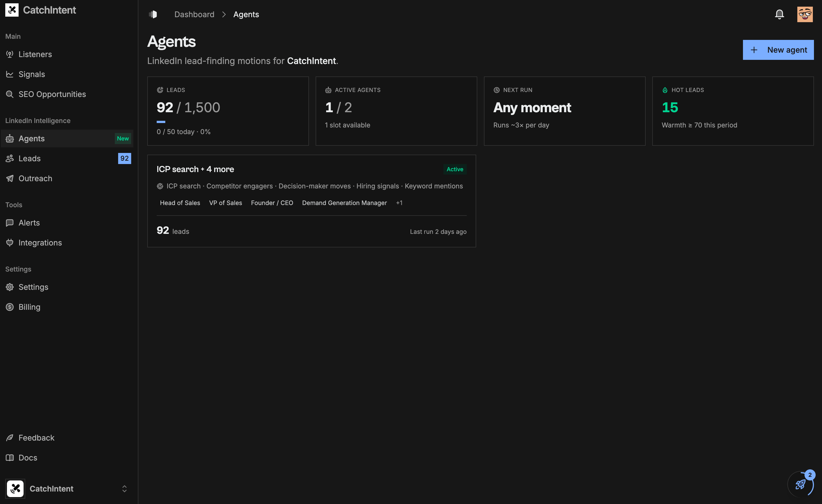Click the Integrations plug icon
The height and width of the screenshot is (504, 822).
pos(10,243)
